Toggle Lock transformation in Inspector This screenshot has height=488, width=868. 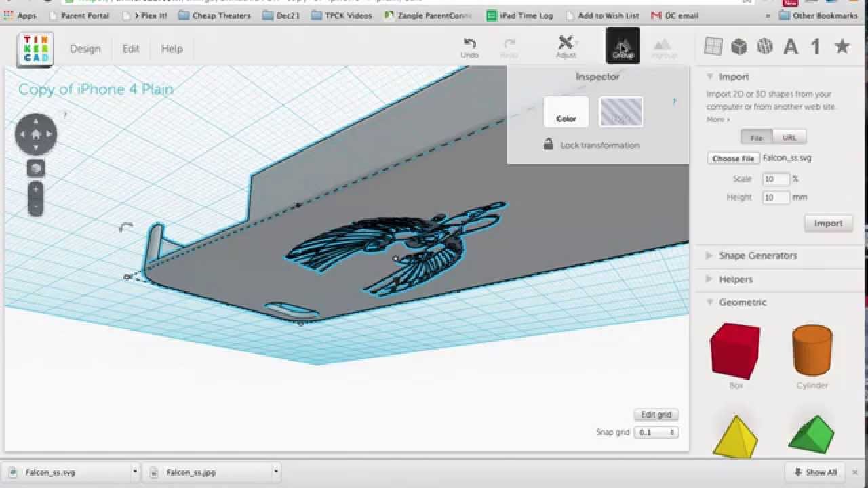tap(591, 145)
